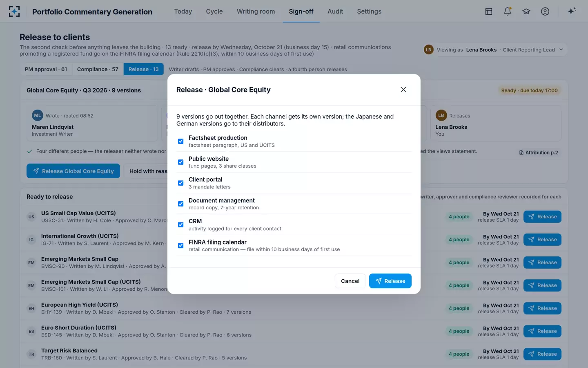
Task: Close the Release Global Core Equity dialog
Action: pos(403,90)
